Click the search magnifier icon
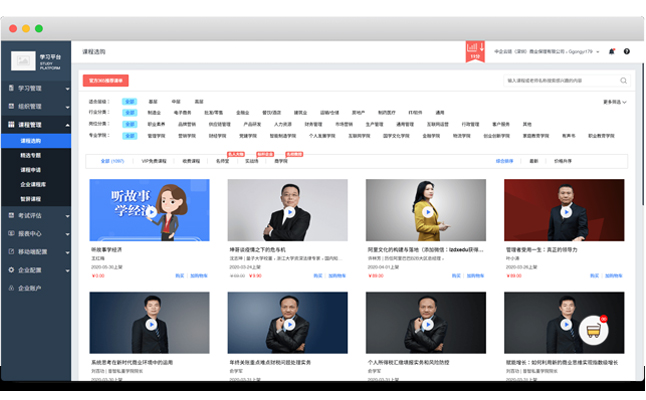Viewport: 646px width, 400px height. pyautogui.click(x=624, y=81)
